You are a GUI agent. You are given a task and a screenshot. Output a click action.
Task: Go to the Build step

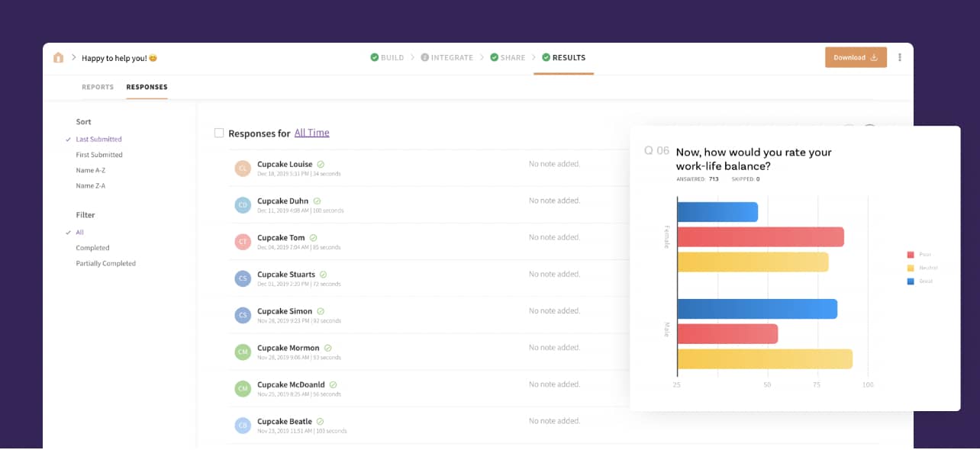(x=387, y=58)
